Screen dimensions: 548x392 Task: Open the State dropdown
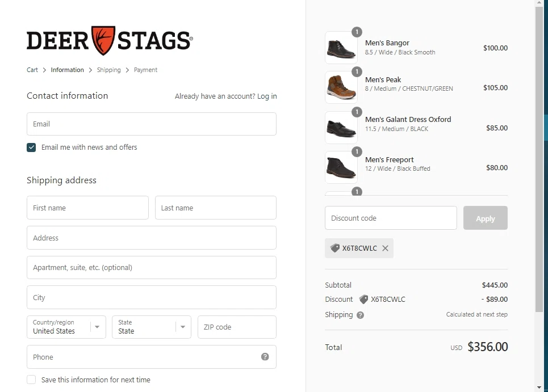coord(152,327)
